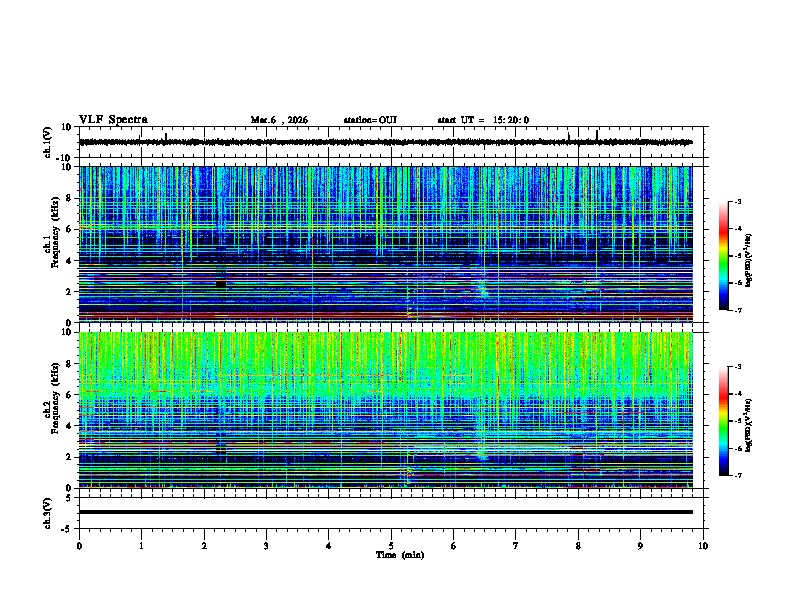Click the "station=OUI" header label
Image resolution: width=792 pixels, height=612 pixels.
point(370,120)
